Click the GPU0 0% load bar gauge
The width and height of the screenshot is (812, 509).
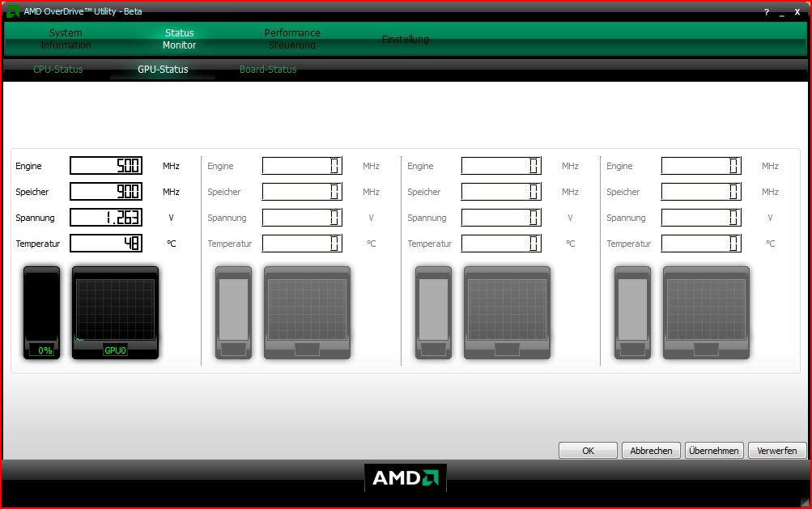coord(41,312)
